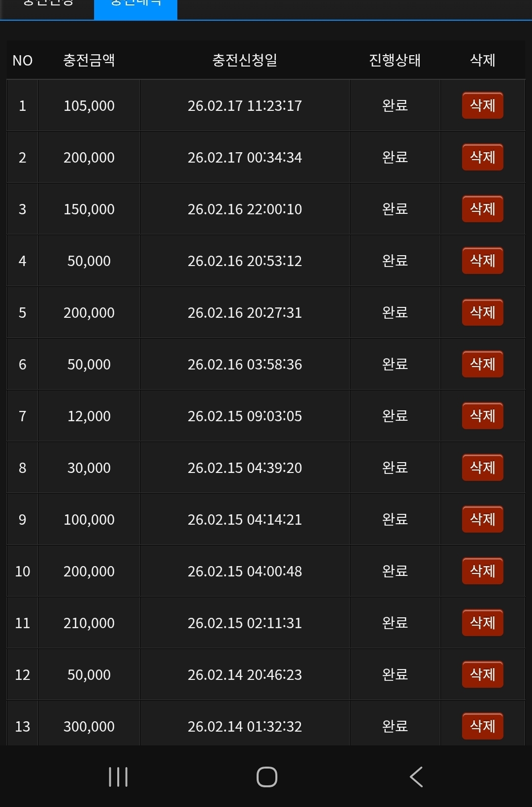Open the dark tab left of the blue tab

pos(48,6)
